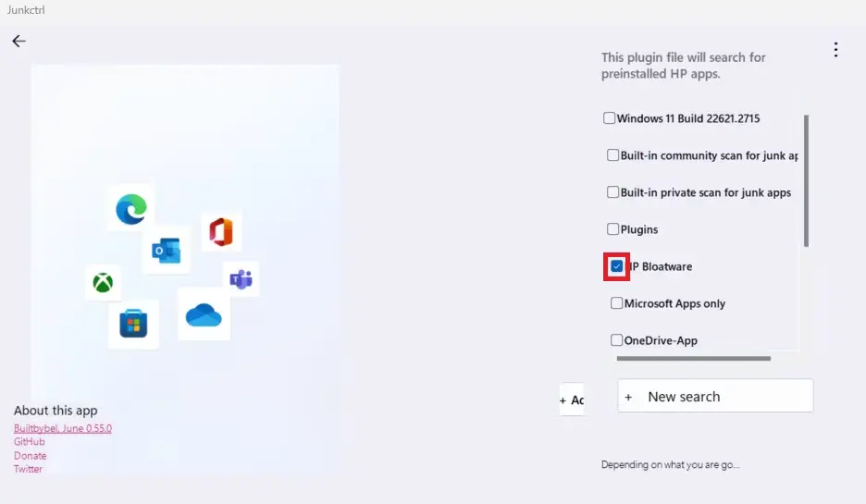Click the New search button

click(x=715, y=396)
